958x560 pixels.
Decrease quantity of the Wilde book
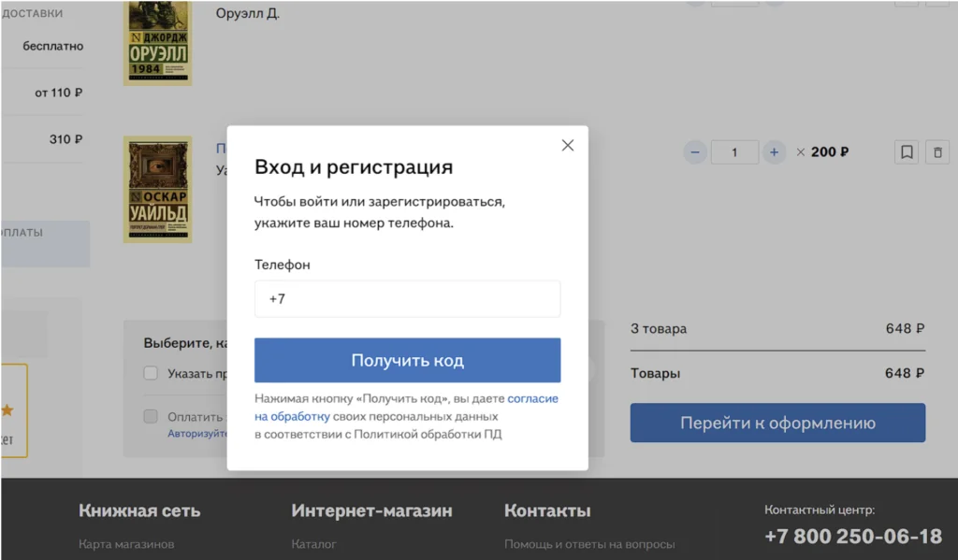click(694, 152)
